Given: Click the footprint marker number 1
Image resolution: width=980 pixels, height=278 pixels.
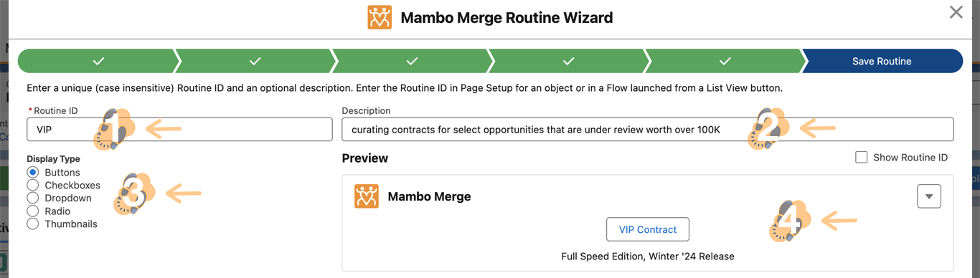Looking at the screenshot, I should [x=113, y=129].
